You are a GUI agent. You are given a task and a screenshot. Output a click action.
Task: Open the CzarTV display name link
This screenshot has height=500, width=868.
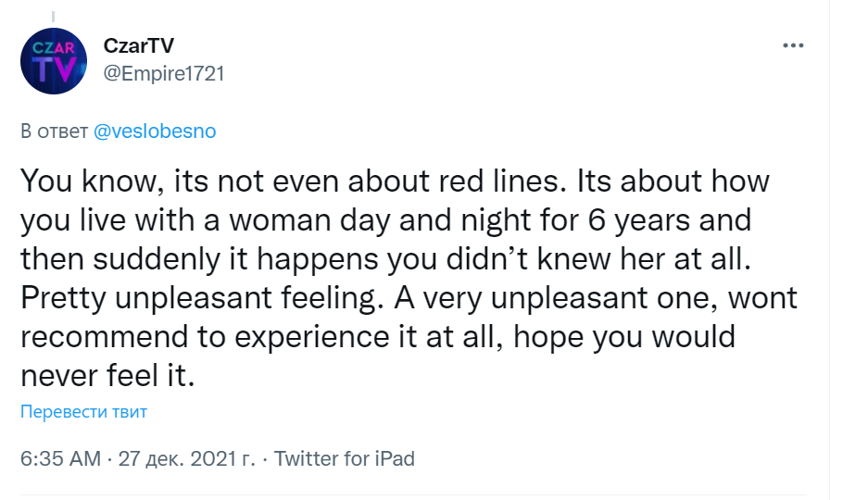coord(139,46)
